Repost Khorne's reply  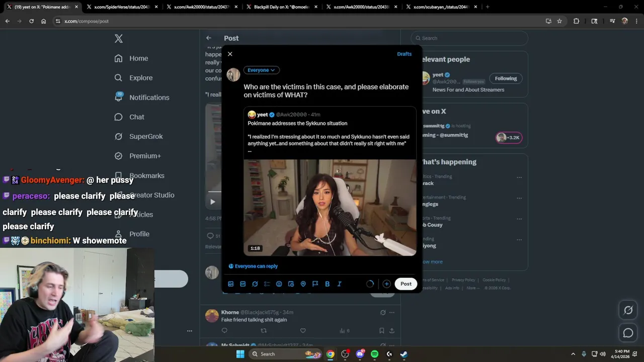264,330
